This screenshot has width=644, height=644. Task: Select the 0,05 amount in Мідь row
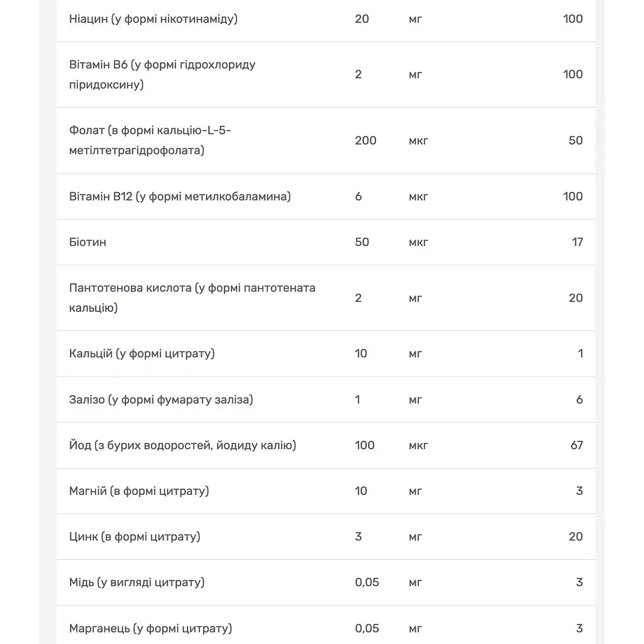point(367,582)
